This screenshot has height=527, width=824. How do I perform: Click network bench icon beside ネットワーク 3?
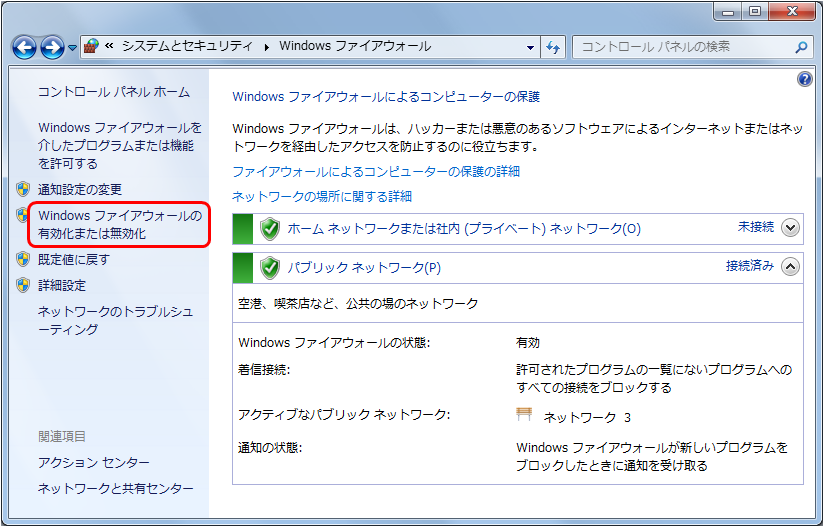point(524,415)
